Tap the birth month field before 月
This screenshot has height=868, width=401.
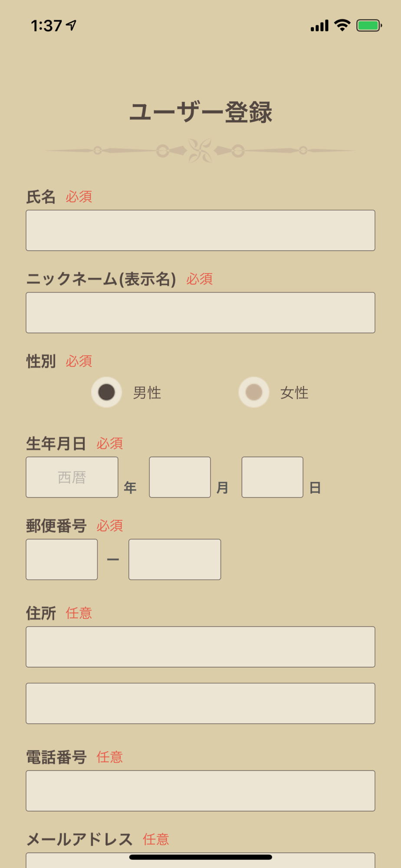point(180,477)
